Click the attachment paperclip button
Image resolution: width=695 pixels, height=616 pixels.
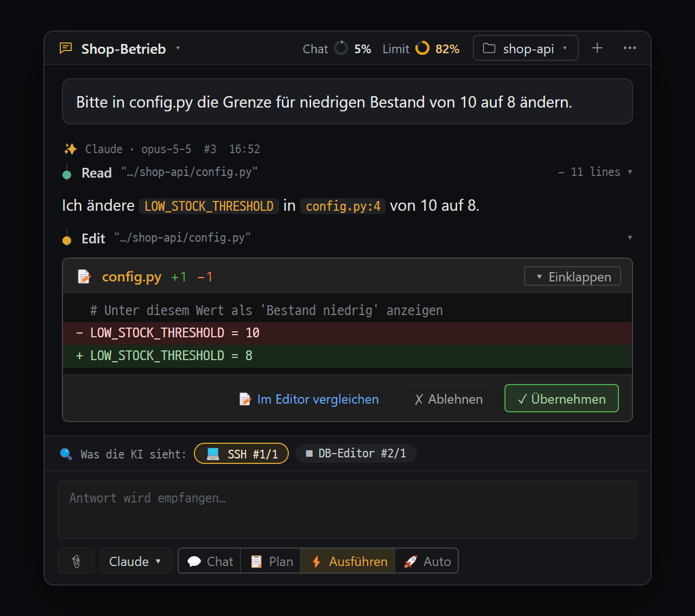(77, 561)
